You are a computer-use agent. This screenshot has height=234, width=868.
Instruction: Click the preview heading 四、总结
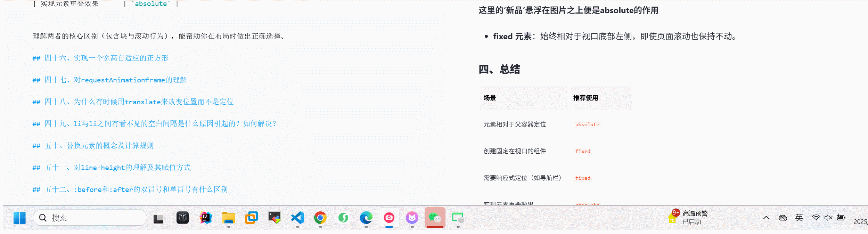499,69
